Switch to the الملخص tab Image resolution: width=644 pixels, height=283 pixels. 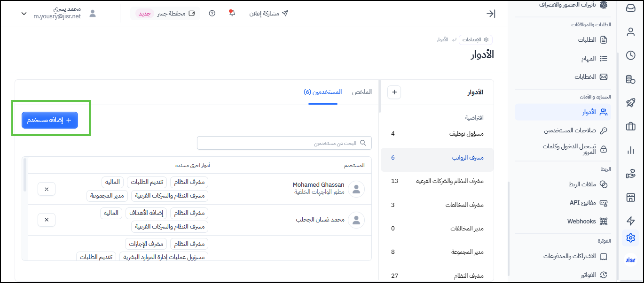pos(362,92)
